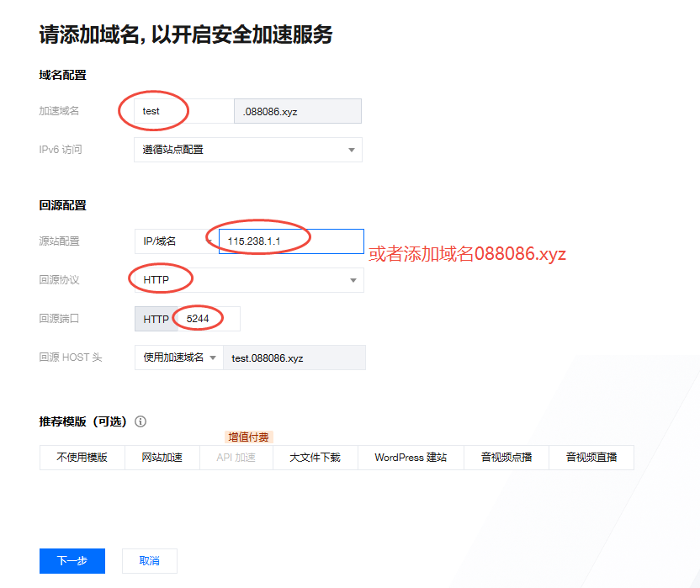This screenshot has width=700, height=588.
Task: Open the IPv6 访问 dropdown
Action: click(x=247, y=150)
